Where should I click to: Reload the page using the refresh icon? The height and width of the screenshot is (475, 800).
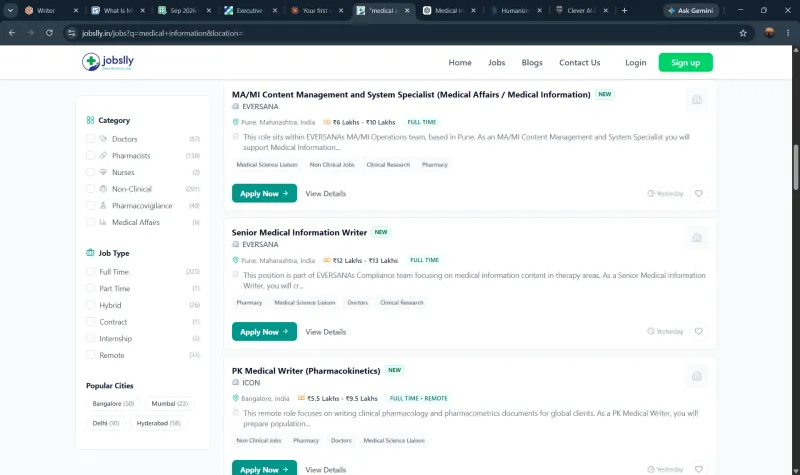point(49,33)
